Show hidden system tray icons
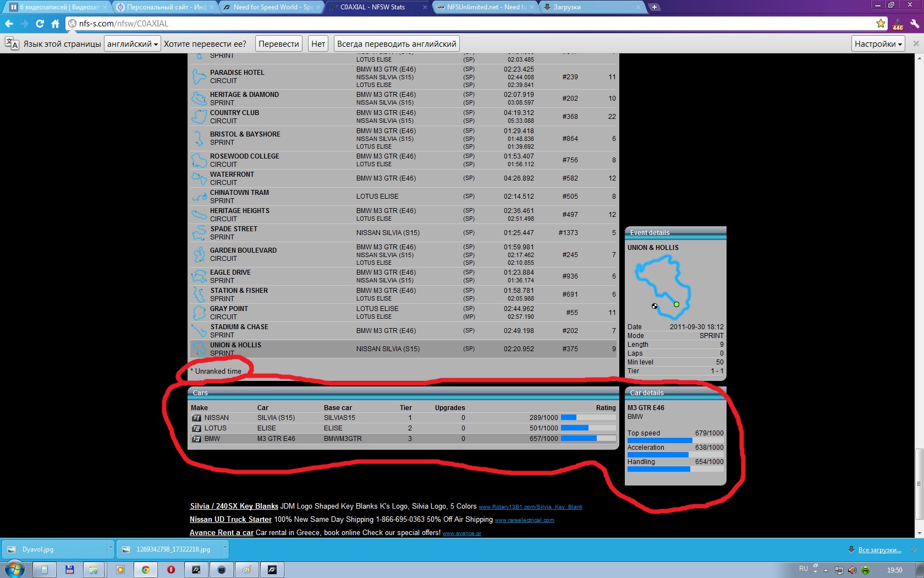Viewport: 924px width, 578px height. 826,570
